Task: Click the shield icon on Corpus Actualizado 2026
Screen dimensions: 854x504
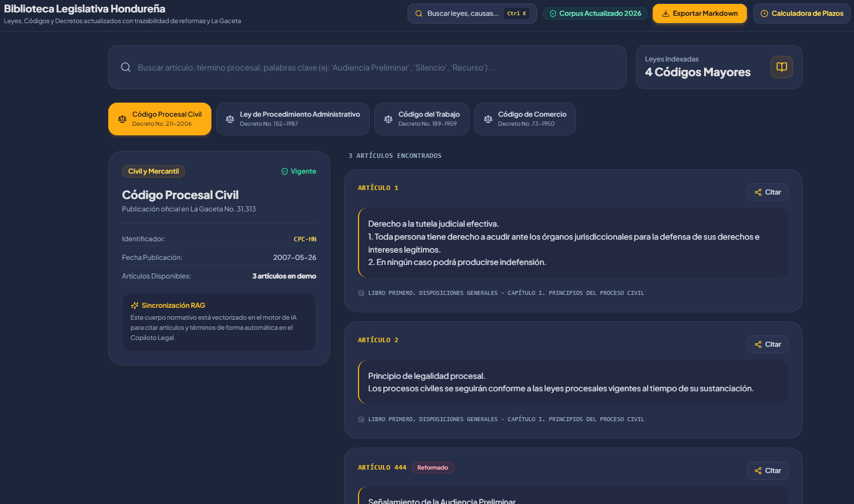Action: pos(553,14)
